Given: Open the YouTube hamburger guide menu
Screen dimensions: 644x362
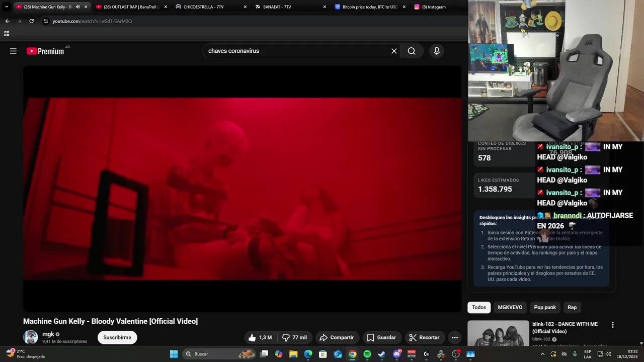Looking at the screenshot, I should click(13, 51).
